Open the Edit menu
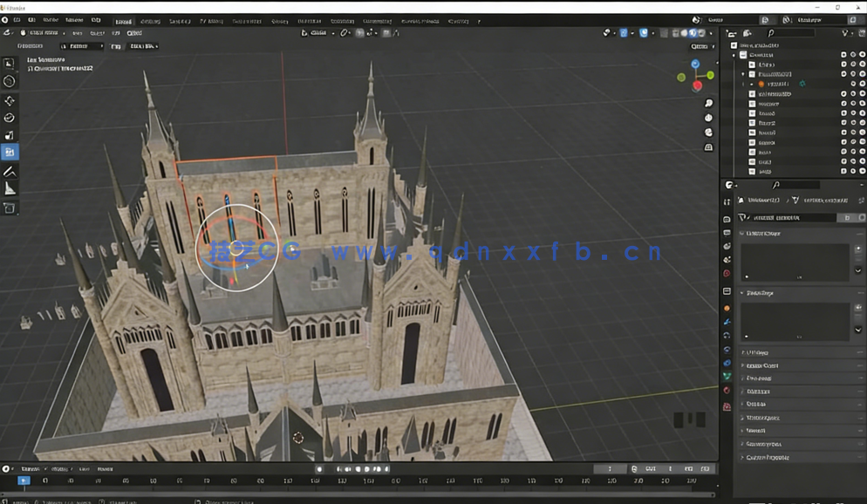Viewport: 867px width, 504px height. pyautogui.click(x=31, y=20)
